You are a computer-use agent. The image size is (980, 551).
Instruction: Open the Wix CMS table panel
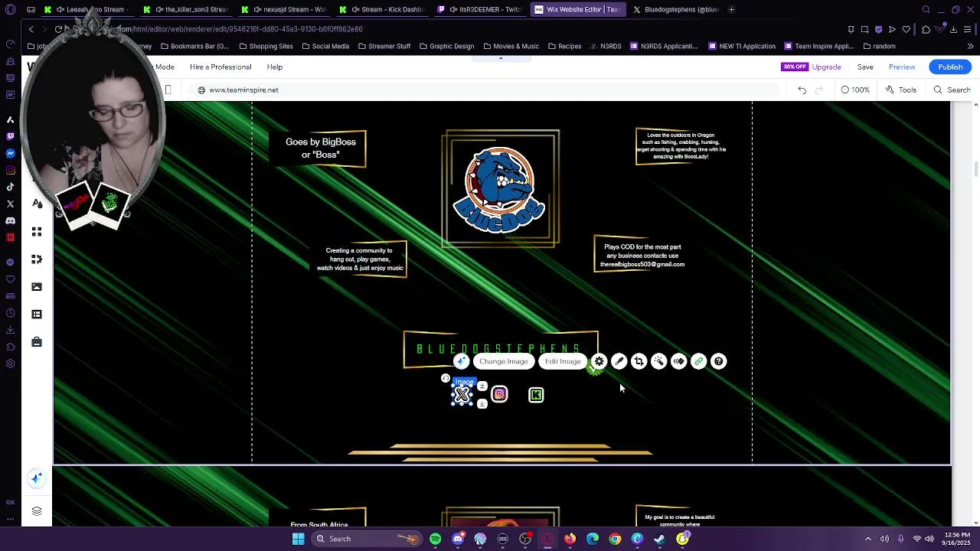(37, 315)
